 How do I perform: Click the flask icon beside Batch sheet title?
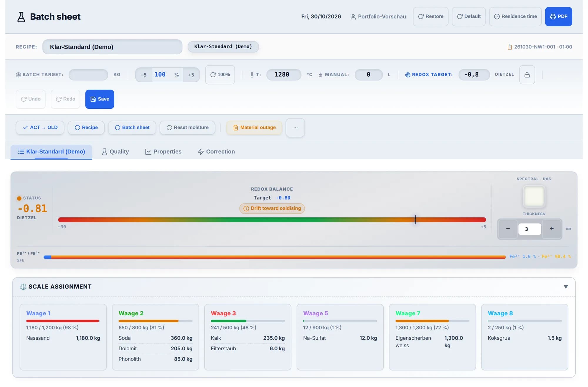point(21,17)
